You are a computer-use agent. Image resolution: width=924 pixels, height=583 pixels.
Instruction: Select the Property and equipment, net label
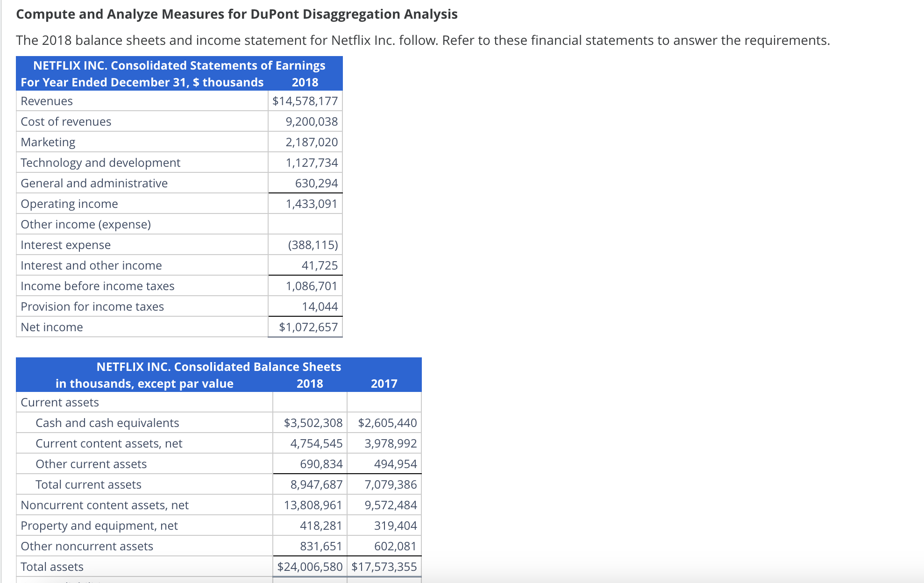click(x=99, y=526)
